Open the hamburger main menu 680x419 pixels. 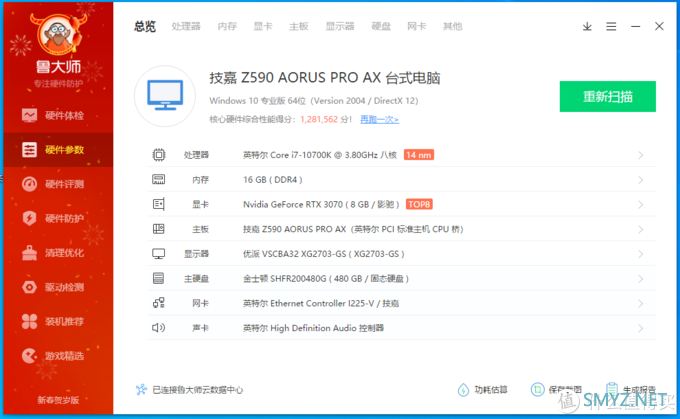point(611,26)
